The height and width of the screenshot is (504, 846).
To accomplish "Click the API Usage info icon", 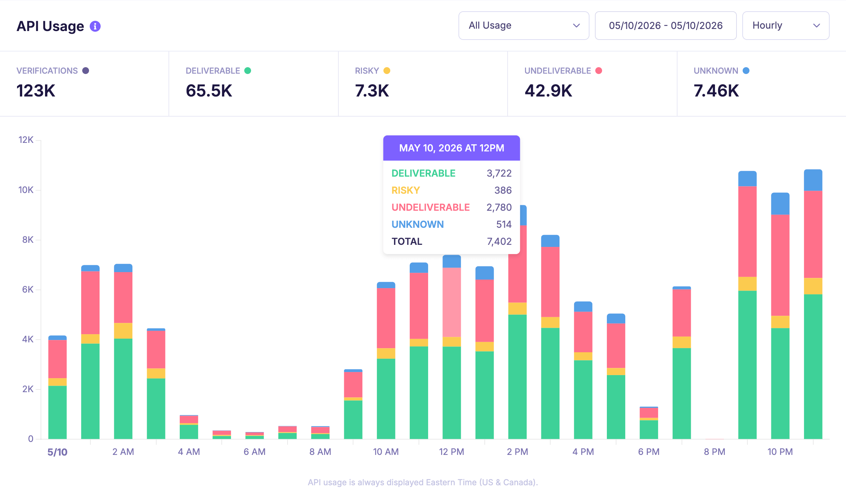I will pyautogui.click(x=95, y=26).
